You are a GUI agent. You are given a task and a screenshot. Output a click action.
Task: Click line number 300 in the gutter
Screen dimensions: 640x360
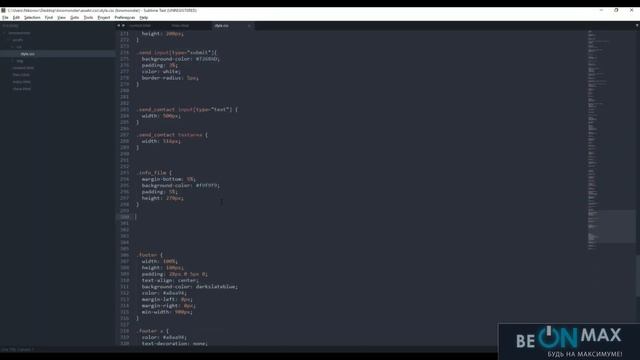[124, 217]
